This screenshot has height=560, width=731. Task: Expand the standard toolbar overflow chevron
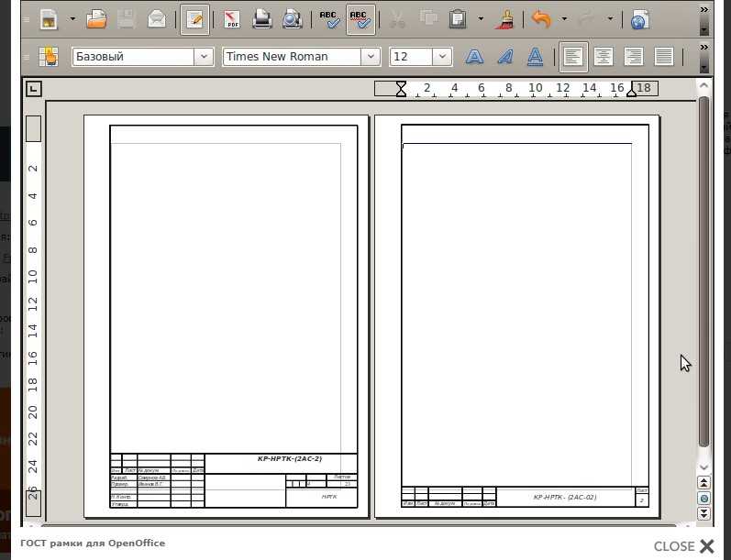click(x=704, y=9)
